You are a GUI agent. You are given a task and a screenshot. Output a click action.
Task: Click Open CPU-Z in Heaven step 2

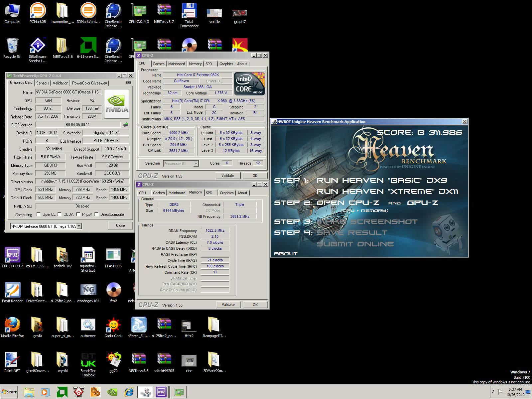coord(348,203)
